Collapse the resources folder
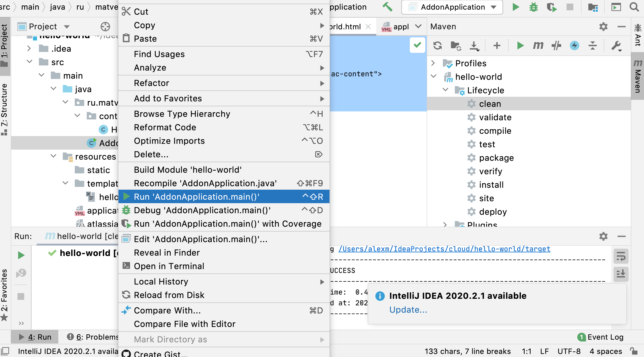 tap(53, 156)
